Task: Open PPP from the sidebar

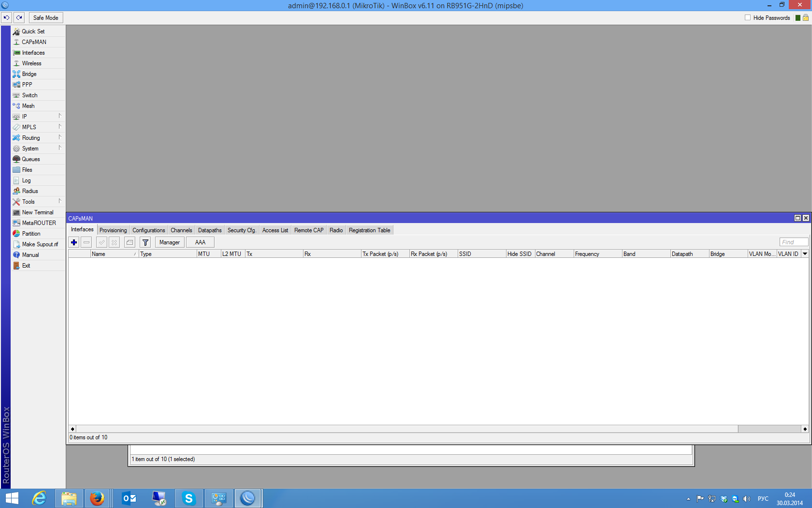Action: [38, 85]
